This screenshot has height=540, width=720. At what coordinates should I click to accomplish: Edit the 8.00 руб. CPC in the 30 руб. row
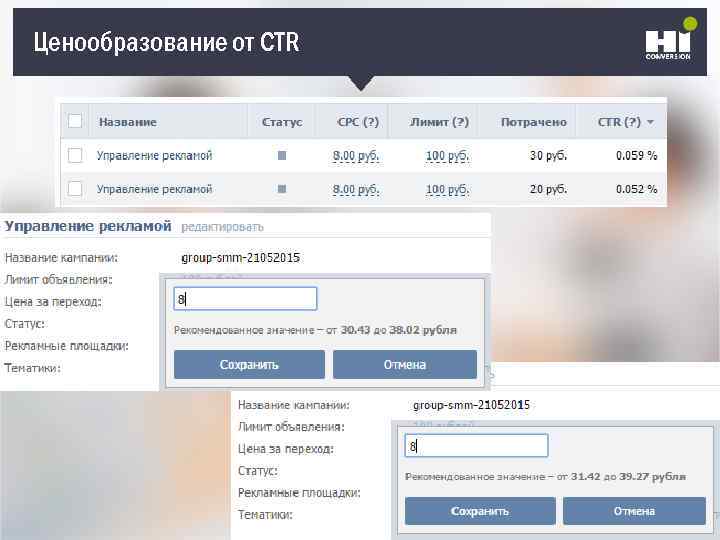click(356, 156)
